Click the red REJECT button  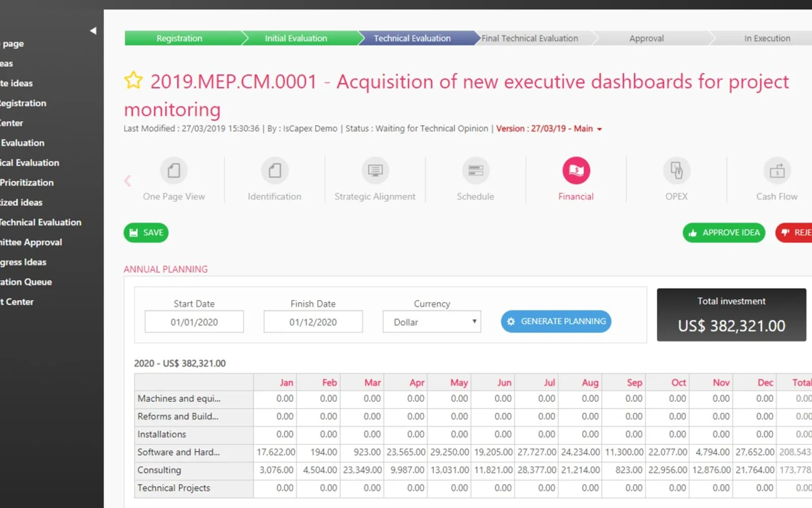(794, 233)
